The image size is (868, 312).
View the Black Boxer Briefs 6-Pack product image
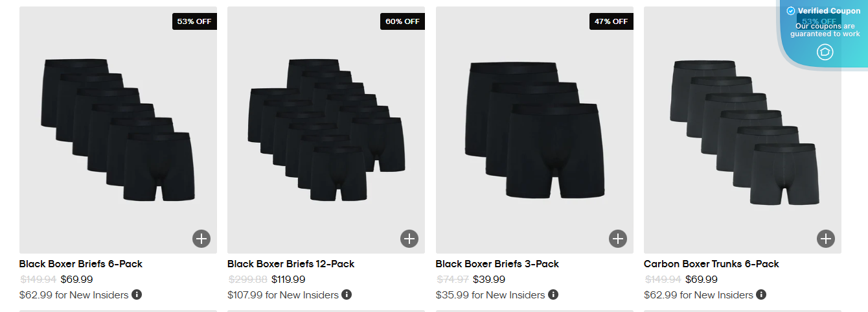point(118,130)
